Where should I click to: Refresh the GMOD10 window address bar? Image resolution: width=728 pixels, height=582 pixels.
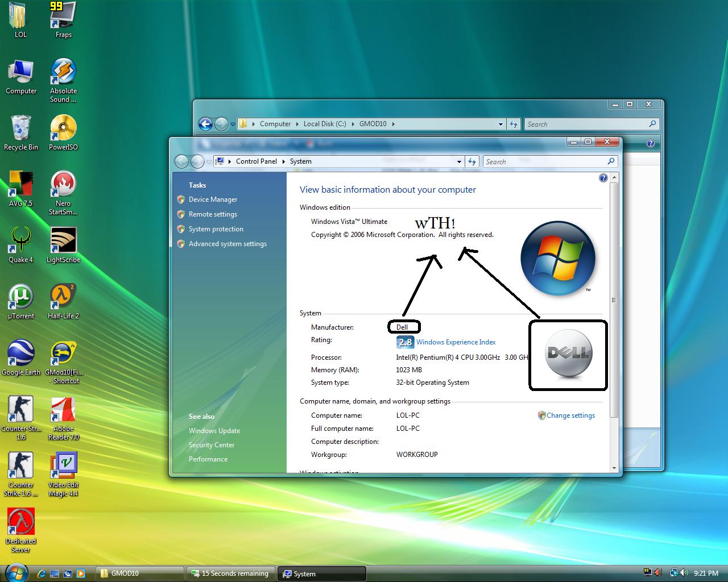point(514,124)
